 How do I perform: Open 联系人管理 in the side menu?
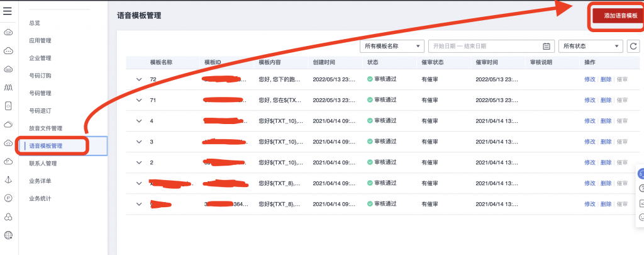click(43, 163)
